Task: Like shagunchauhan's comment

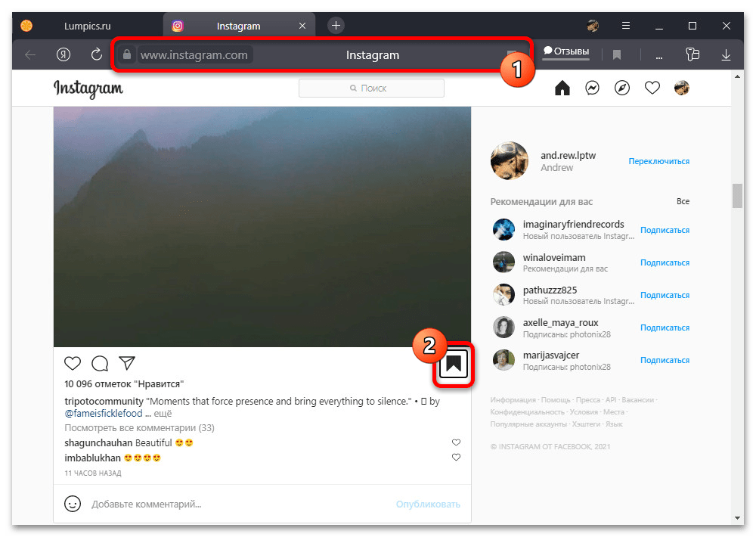Action: click(x=456, y=442)
